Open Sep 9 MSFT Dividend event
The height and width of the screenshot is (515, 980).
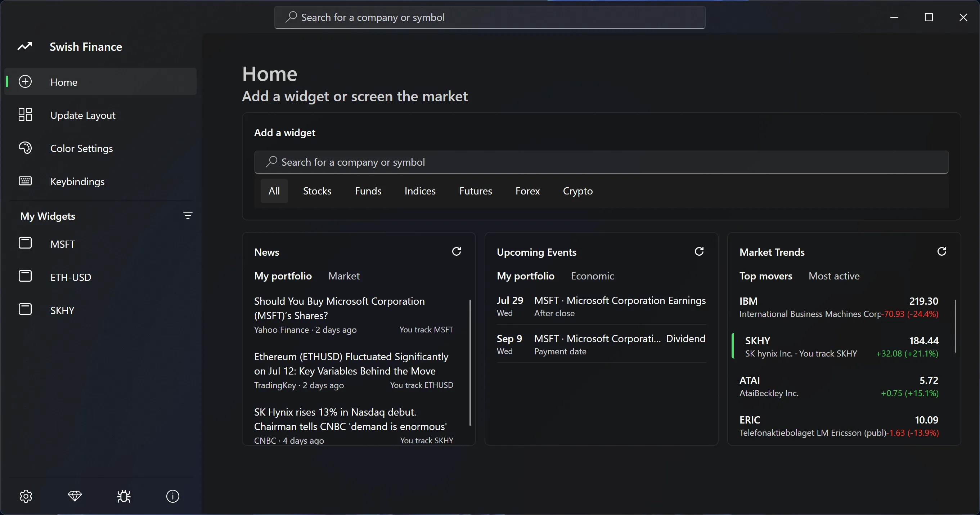[x=601, y=344]
